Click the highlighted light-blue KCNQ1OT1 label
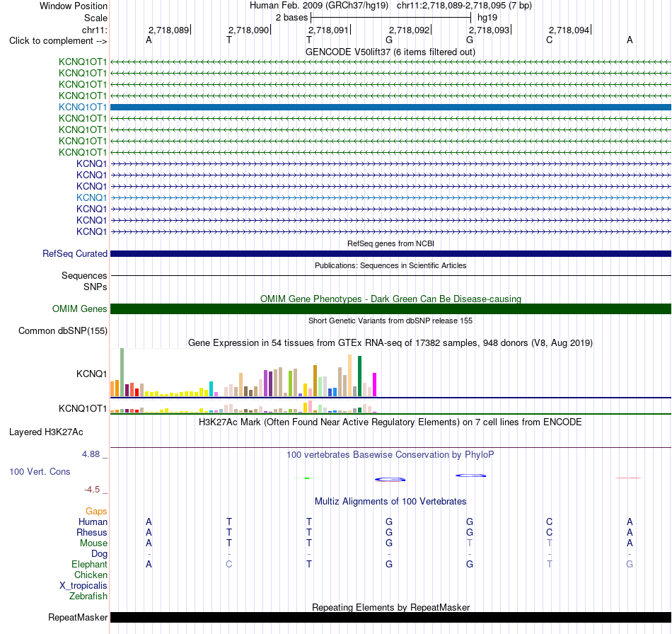Screen dimensions: 672x634 pos(83,107)
